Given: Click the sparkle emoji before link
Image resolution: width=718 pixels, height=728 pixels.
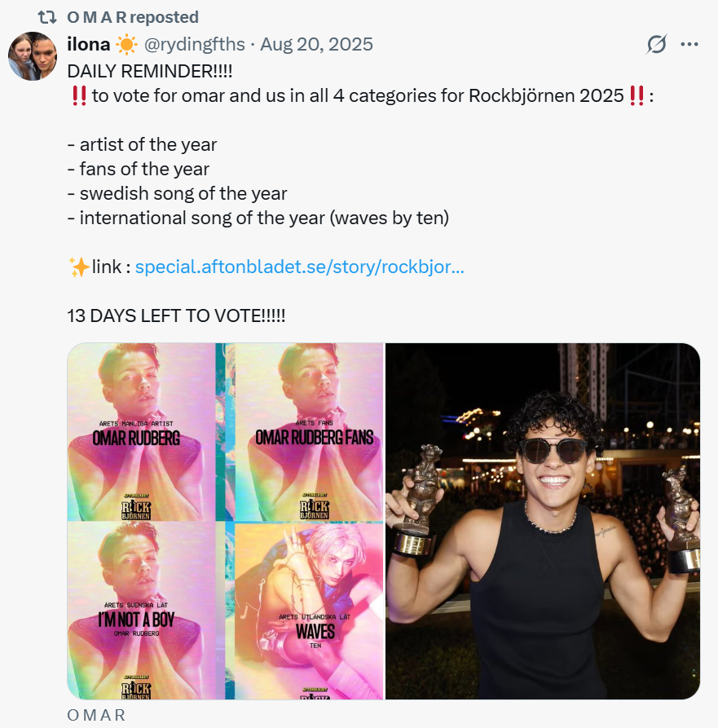Looking at the screenshot, I should pos(79,267).
